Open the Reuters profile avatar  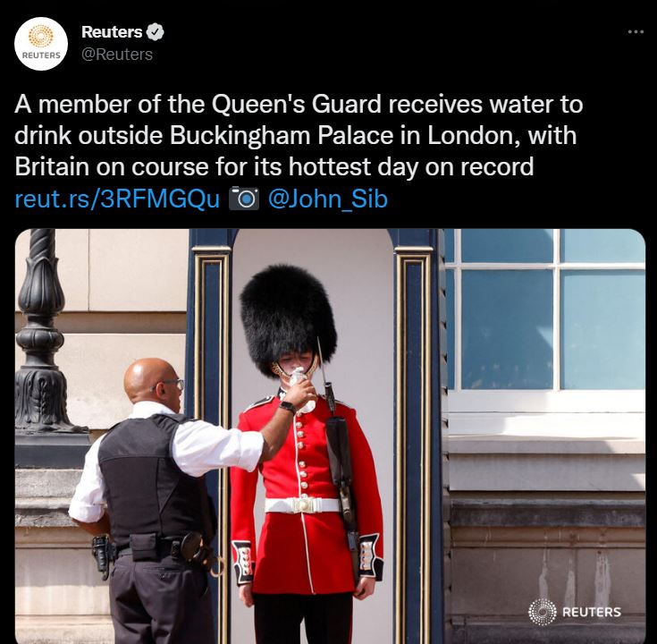point(41,44)
